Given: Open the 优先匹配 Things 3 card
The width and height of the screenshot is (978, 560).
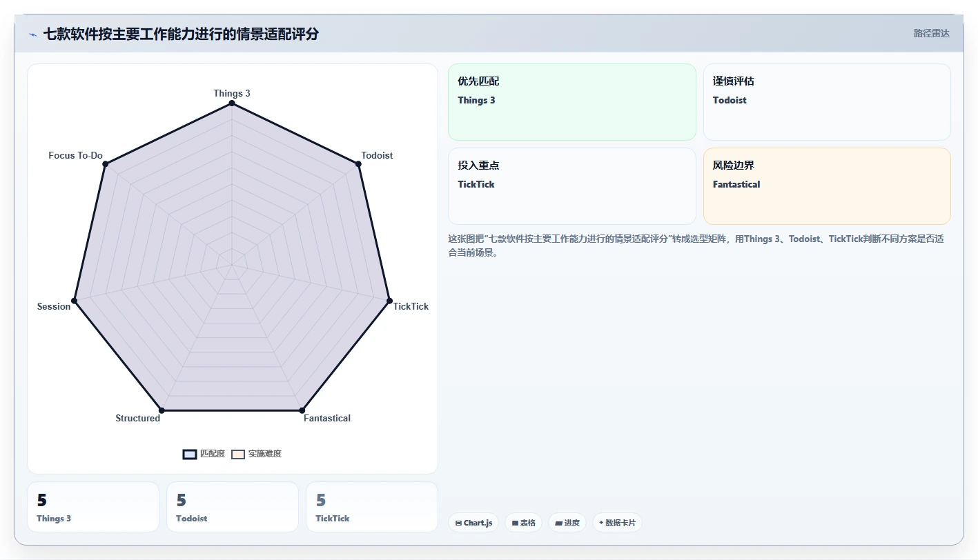Looking at the screenshot, I should click(x=572, y=102).
